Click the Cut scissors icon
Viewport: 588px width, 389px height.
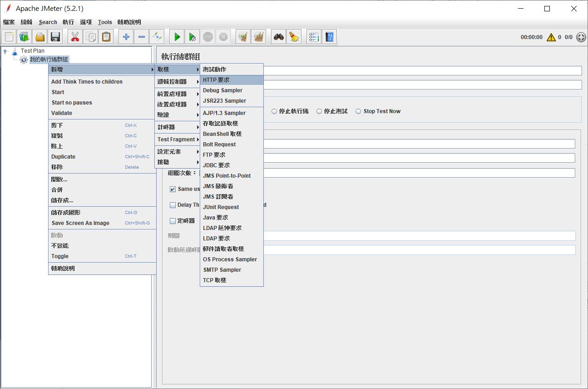pos(75,37)
